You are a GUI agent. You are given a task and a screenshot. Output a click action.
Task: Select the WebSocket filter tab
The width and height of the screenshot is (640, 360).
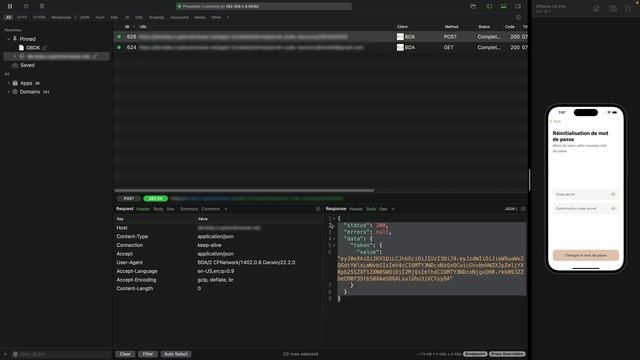[61, 18]
